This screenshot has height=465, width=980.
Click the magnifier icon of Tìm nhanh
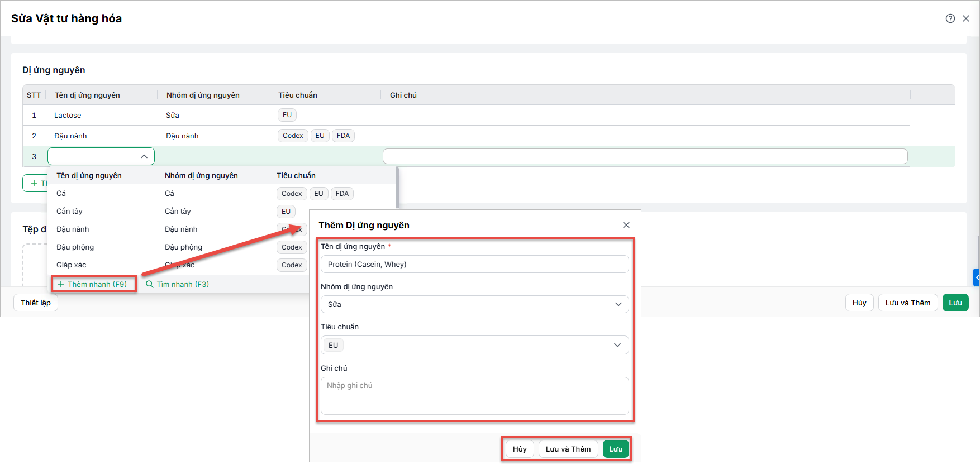(149, 284)
